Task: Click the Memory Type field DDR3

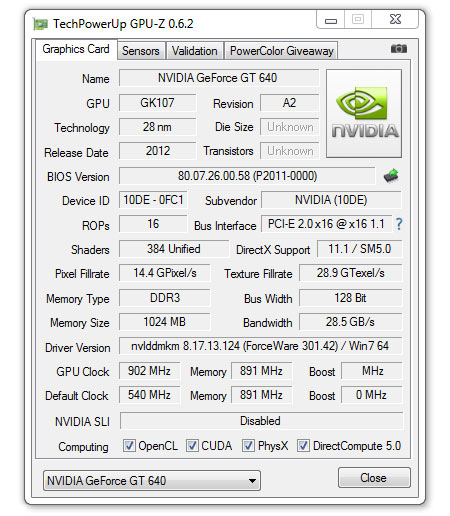Action: pos(165,297)
